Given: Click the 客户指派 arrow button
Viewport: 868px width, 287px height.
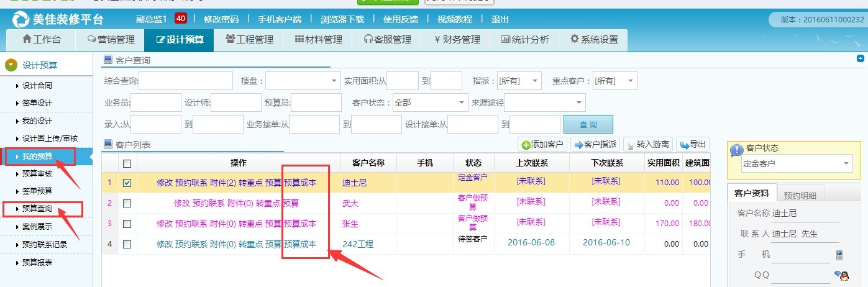Looking at the screenshot, I should click(x=595, y=145).
